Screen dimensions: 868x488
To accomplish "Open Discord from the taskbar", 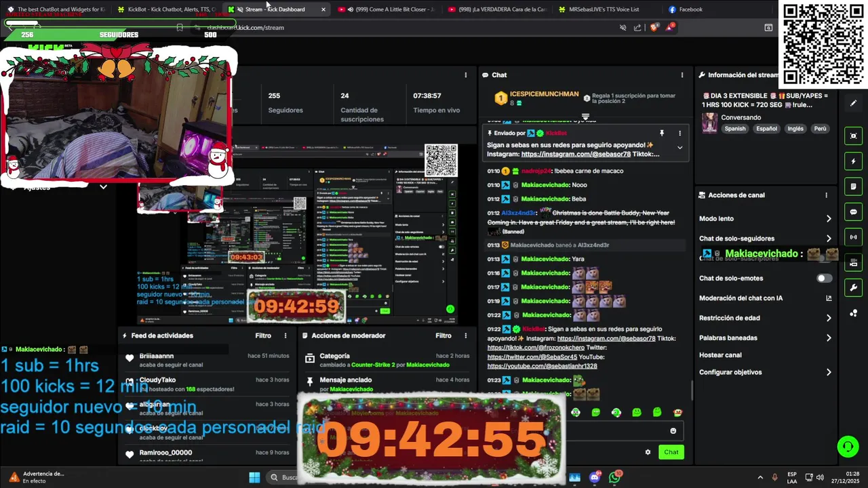I will pyautogui.click(x=595, y=477).
